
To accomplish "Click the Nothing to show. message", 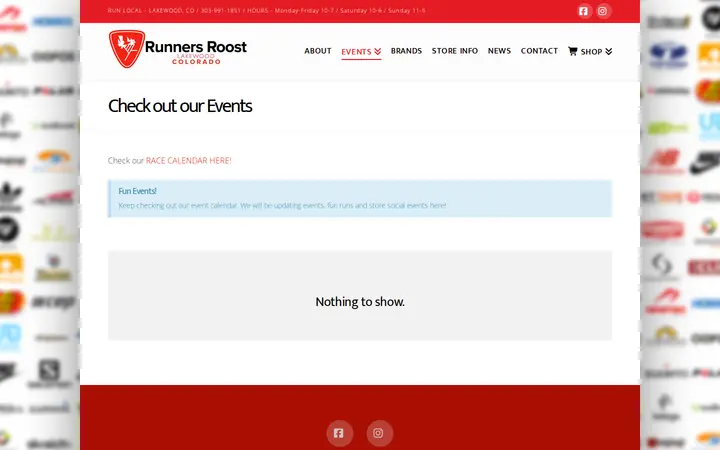I will coord(360,302).
